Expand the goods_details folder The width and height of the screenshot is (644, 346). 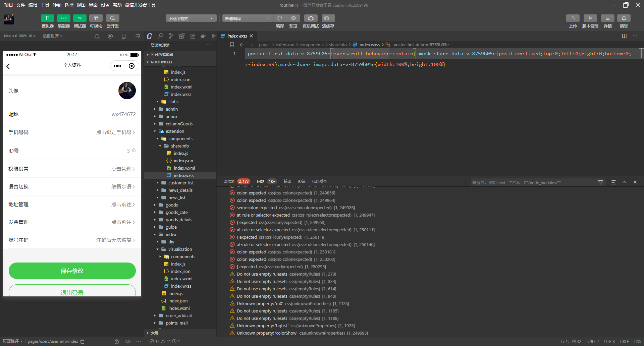pos(179,220)
